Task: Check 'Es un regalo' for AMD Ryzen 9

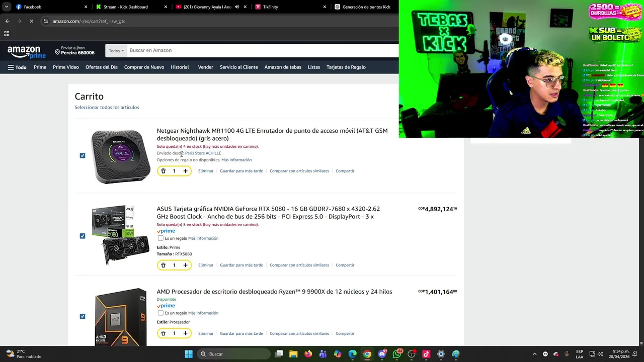Action: coord(160,313)
